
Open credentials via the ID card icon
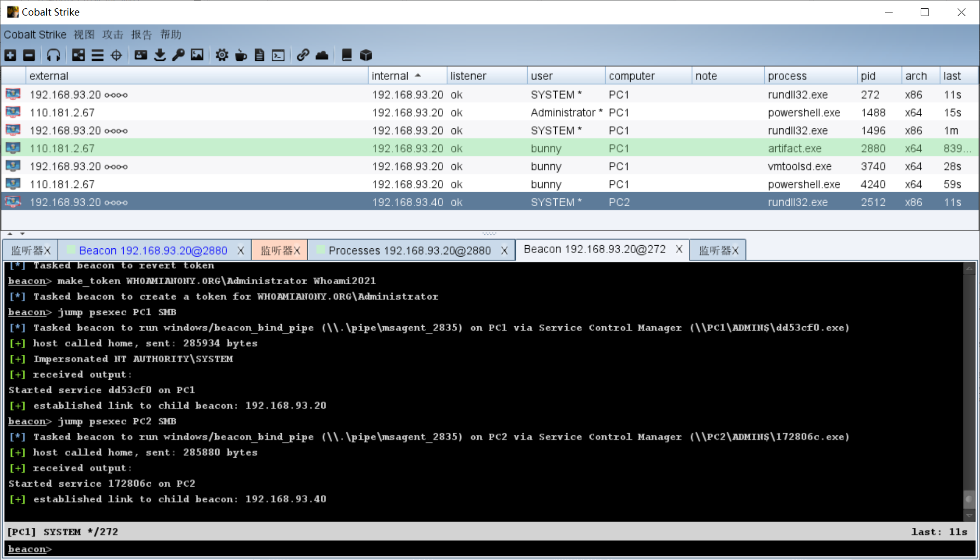coord(141,55)
